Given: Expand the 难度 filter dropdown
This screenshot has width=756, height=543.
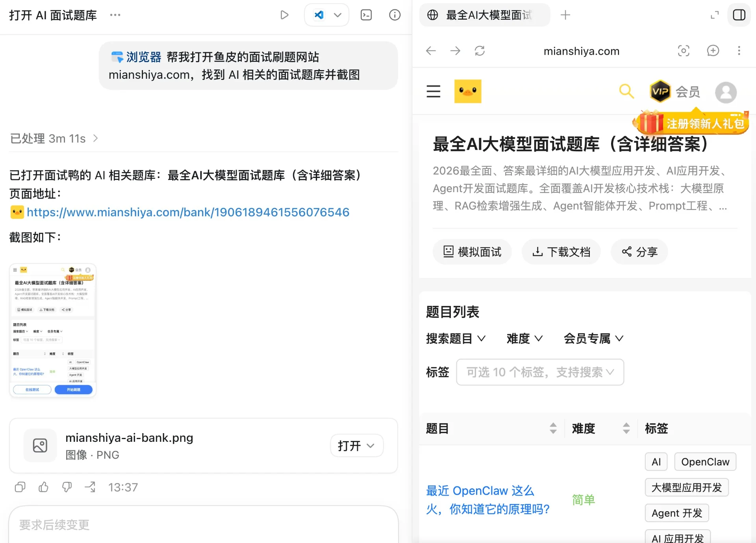Looking at the screenshot, I should pos(524,338).
